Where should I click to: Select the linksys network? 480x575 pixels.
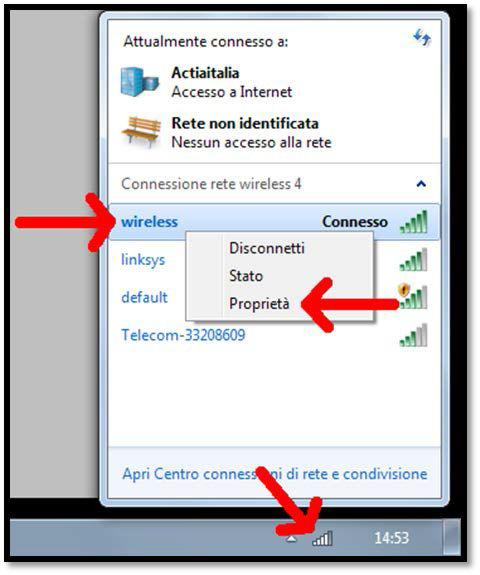(x=143, y=260)
